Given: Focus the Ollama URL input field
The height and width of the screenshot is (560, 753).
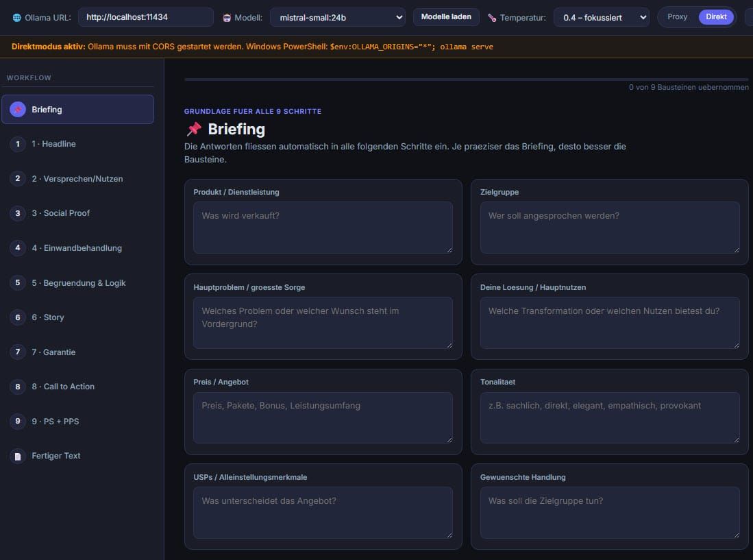Looking at the screenshot, I should point(146,17).
